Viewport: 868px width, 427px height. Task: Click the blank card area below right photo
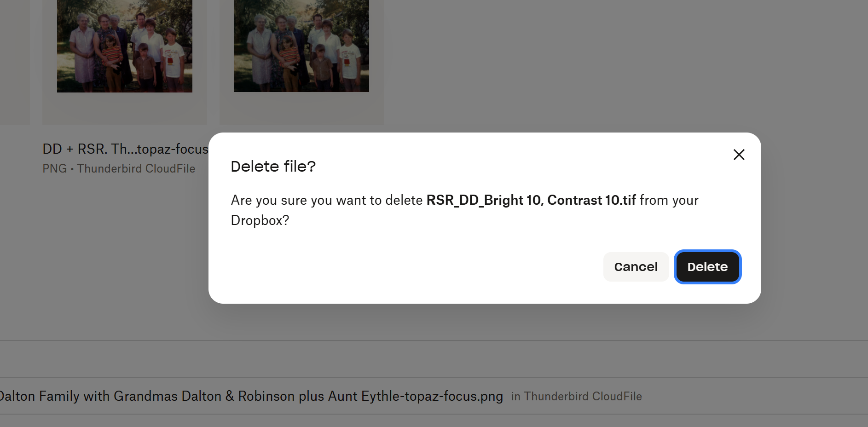point(301,109)
